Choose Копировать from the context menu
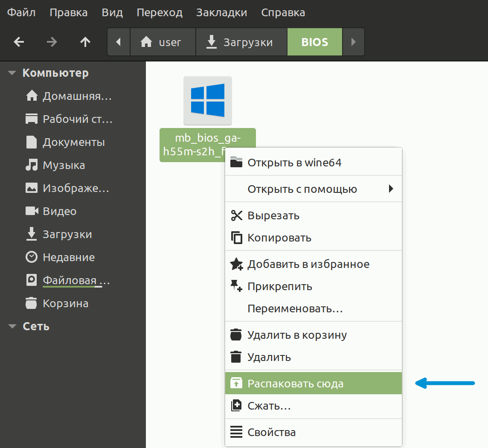Screen dimensions: 488x448 pos(314,238)
